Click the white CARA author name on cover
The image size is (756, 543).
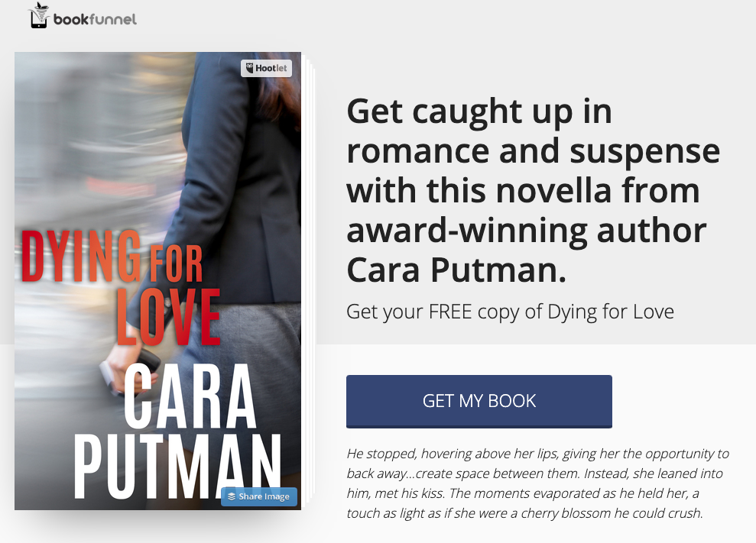pyautogui.click(x=190, y=396)
